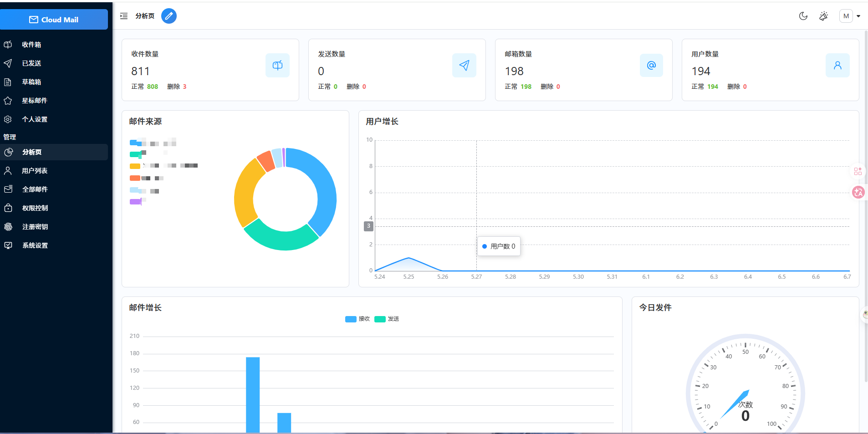Collapse the sidebar with the fold icon
868x434 pixels.
124,16
